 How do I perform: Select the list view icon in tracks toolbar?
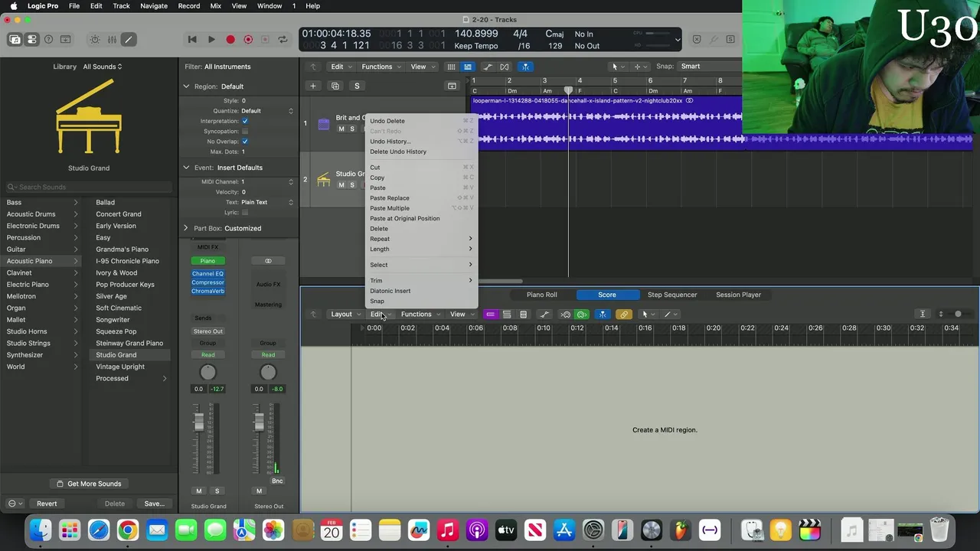(x=468, y=67)
